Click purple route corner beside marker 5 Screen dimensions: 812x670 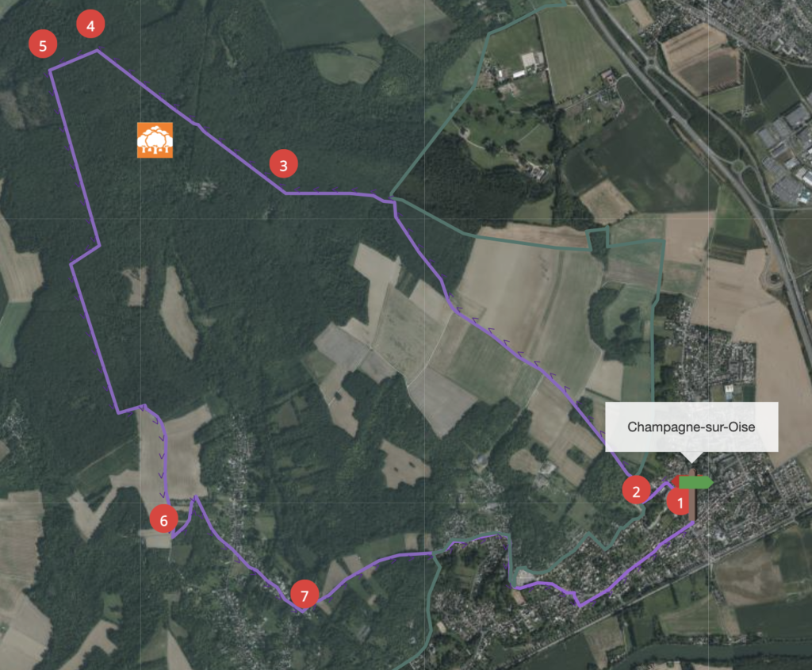pos(50,70)
